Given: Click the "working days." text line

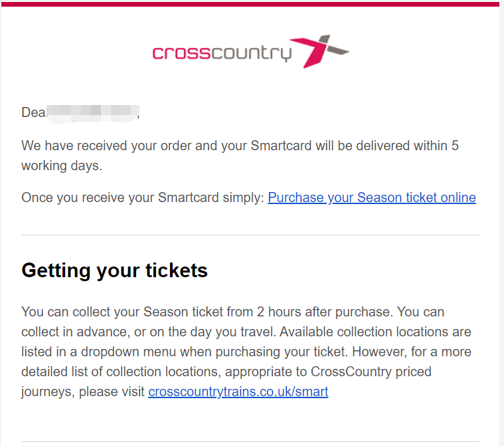Looking at the screenshot, I should (62, 166).
